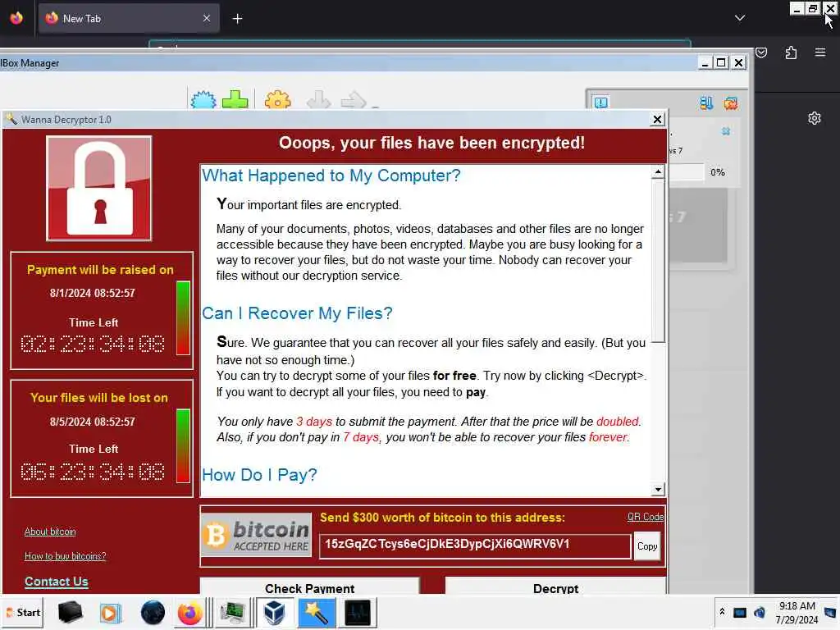Click green Add machine icon in VirtualBox
The image size is (840, 630).
[x=235, y=100]
